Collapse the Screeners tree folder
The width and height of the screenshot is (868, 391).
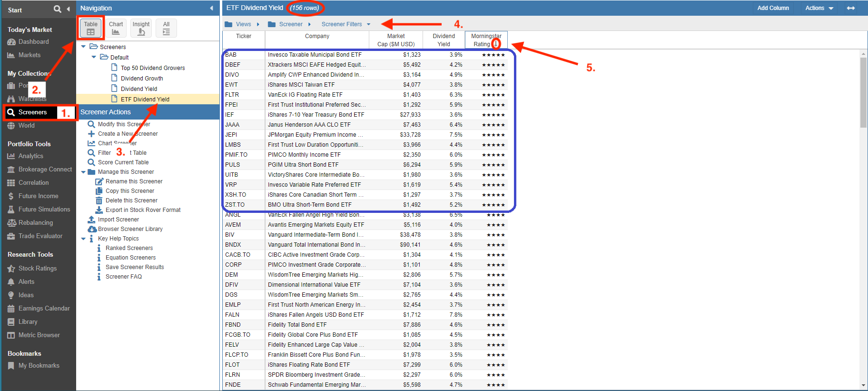click(x=84, y=47)
